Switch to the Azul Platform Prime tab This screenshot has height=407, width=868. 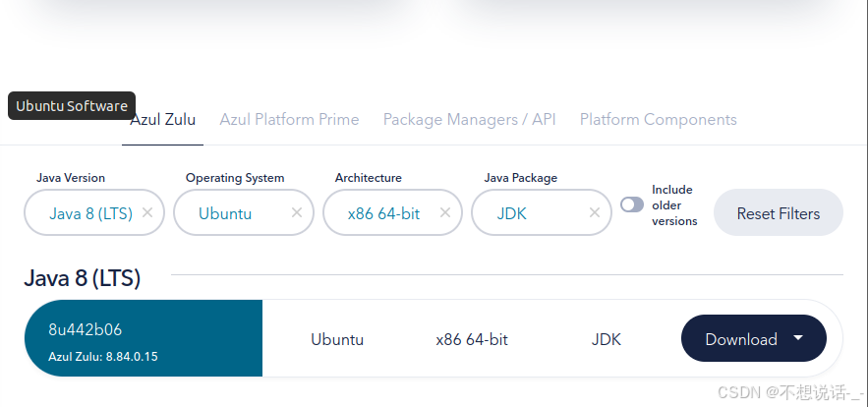point(289,120)
